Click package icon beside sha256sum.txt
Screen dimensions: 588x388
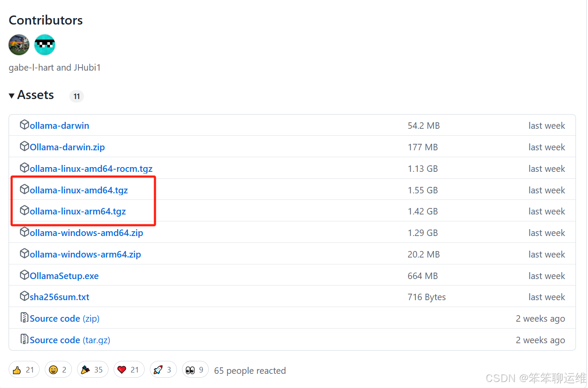[25, 296]
